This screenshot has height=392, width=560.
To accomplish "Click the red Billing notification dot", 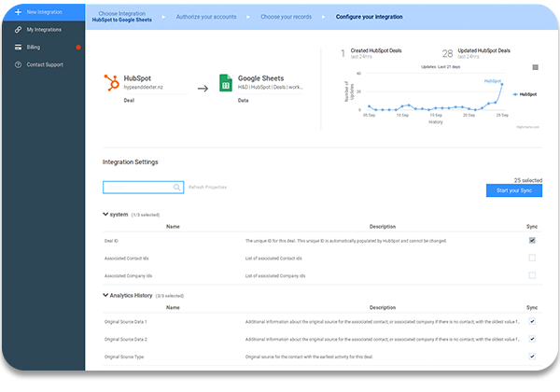I will click(78, 47).
